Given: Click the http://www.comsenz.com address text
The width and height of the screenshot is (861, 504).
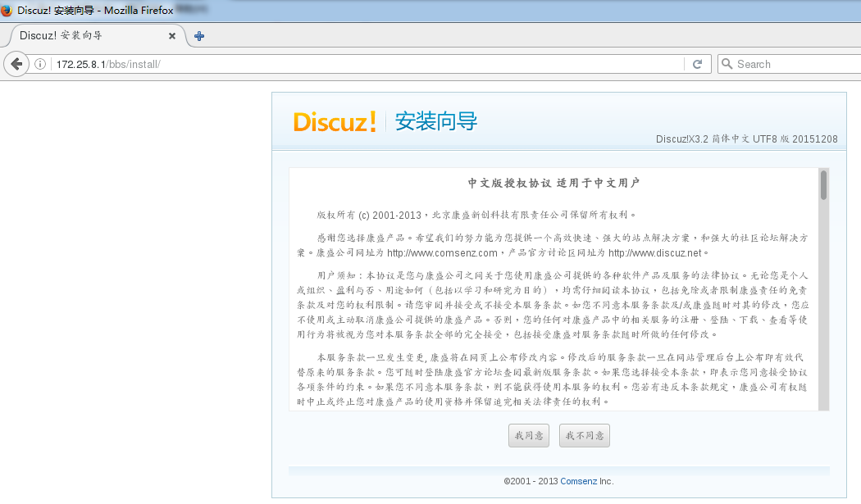Looking at the screenshot, I should tap(442, 253).
